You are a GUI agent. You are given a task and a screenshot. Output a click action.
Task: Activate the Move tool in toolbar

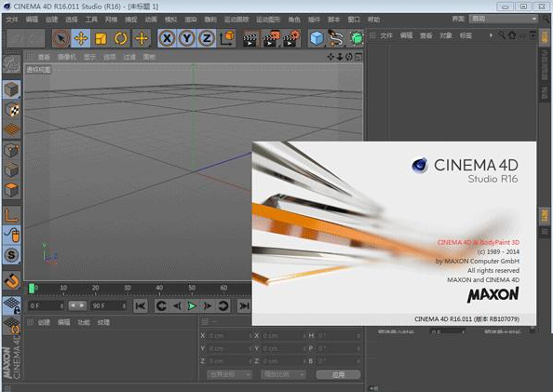click(x=81, y=38)
